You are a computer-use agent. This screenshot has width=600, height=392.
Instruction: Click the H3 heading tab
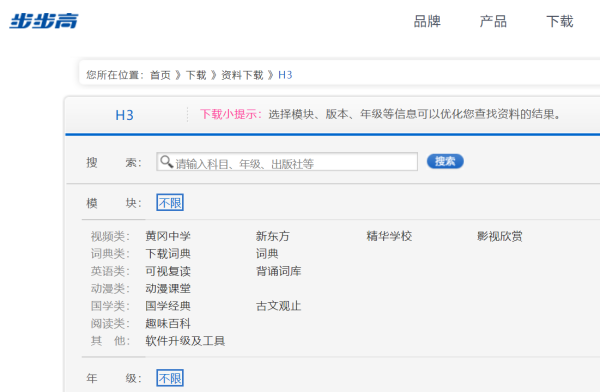124,115
